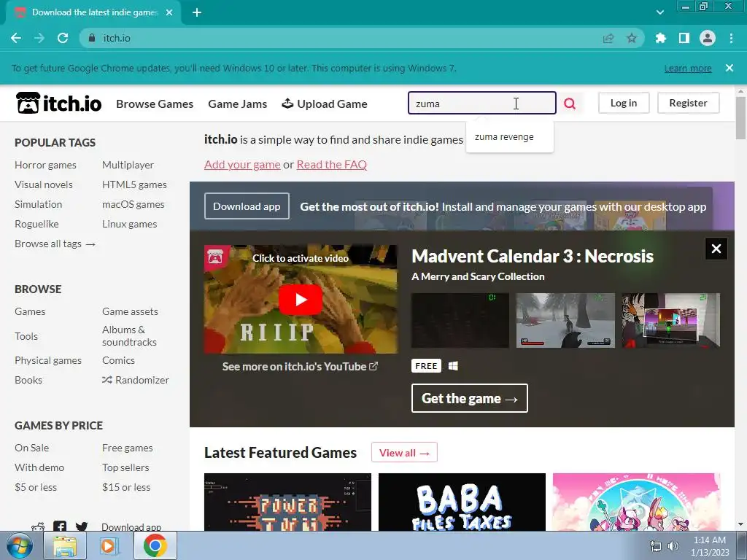Open the On Sale price filter
Viewport: 747px width, 560px height.
tap(31, 448)
